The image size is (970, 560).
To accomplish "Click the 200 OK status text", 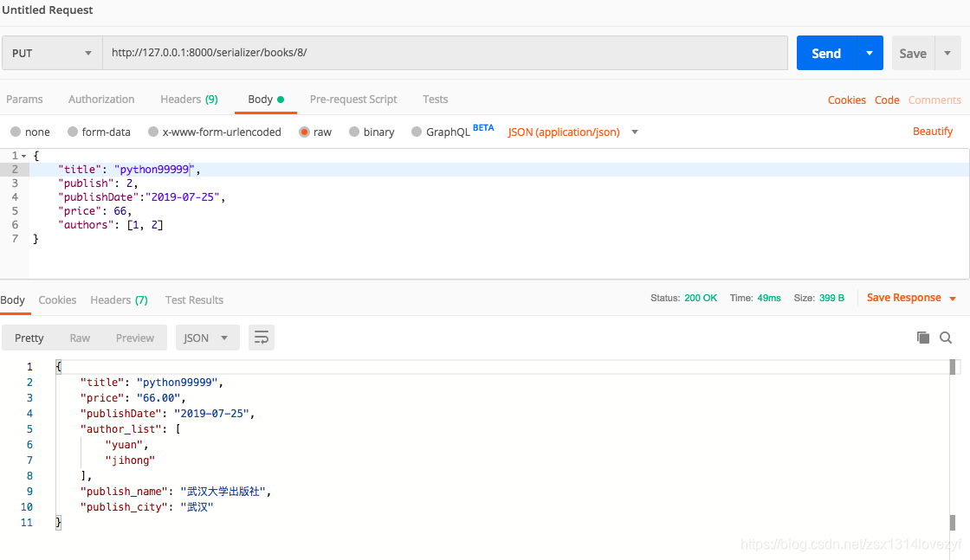I will coord(701,298).
